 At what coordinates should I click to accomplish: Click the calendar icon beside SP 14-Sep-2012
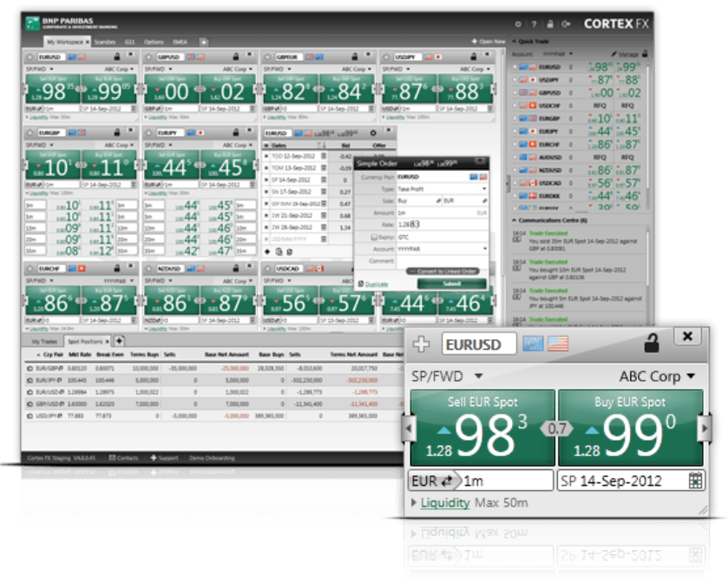695,481
